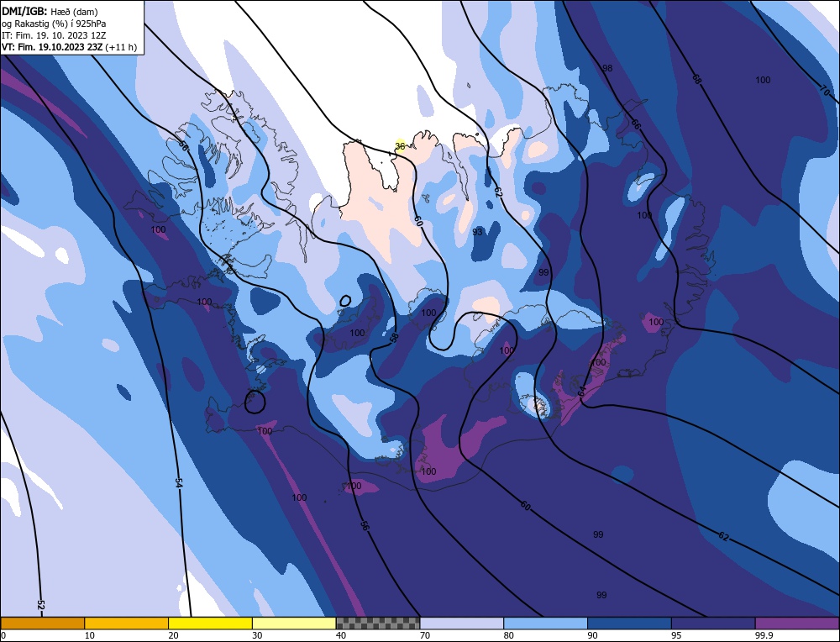The image size is (840, 642).
Task: Click the '70' contour label in top-right corner
Action: [825, 92]
